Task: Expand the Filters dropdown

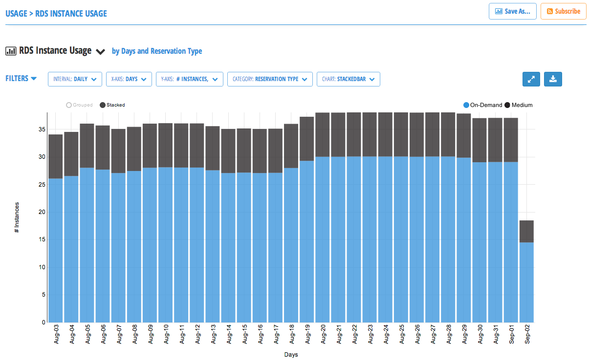Action: pos(21,78)
